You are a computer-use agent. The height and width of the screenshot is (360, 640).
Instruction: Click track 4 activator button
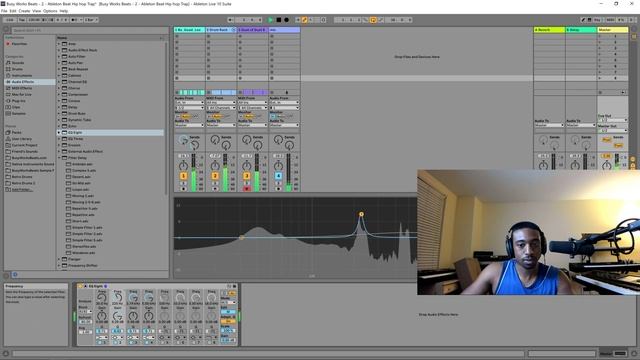click(278, 176)
